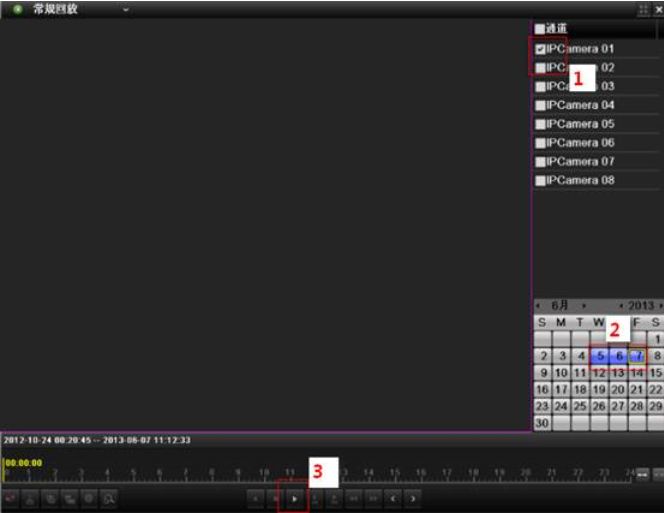Image resolution: width=664 pixels, height=513 pixels.
Task: Open the playback mode dropdown at top left
Action: [126, 9]
